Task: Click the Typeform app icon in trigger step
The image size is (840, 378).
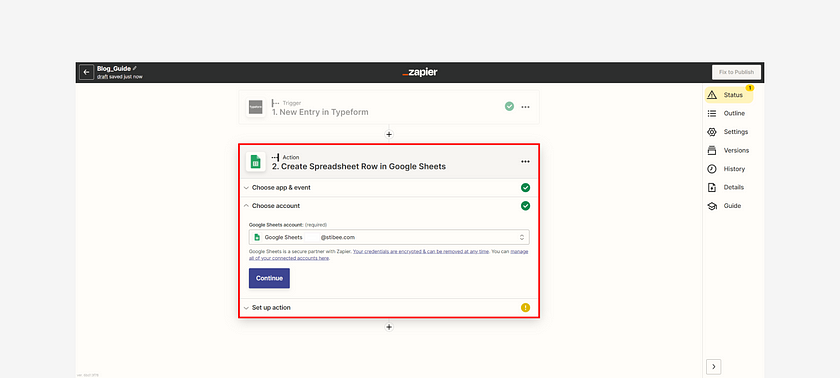Action: [x=256, y=107]
